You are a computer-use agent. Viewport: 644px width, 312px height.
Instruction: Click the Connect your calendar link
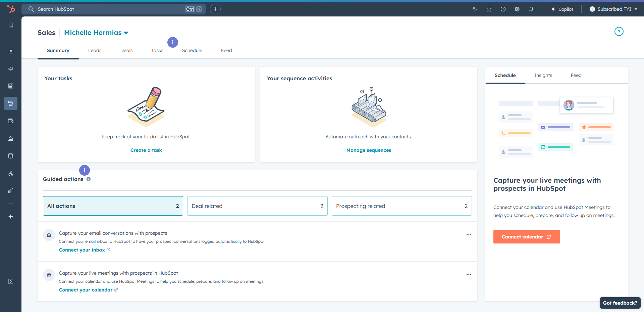pos(89,290)
